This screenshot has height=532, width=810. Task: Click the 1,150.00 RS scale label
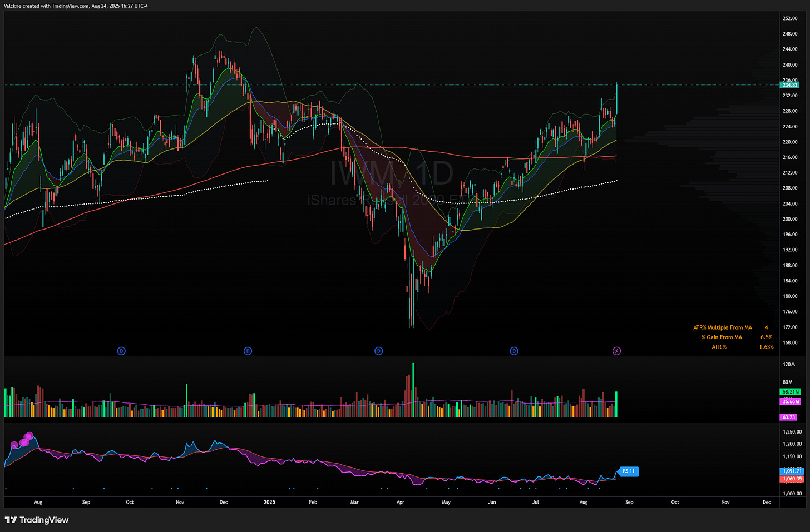click(x=792, y=457)
